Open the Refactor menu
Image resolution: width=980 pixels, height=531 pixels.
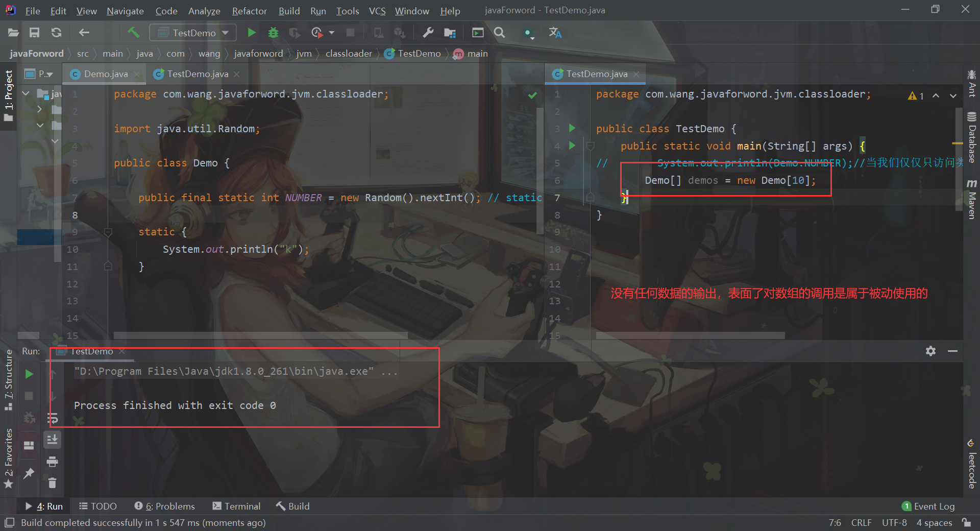tap(249, 11)
